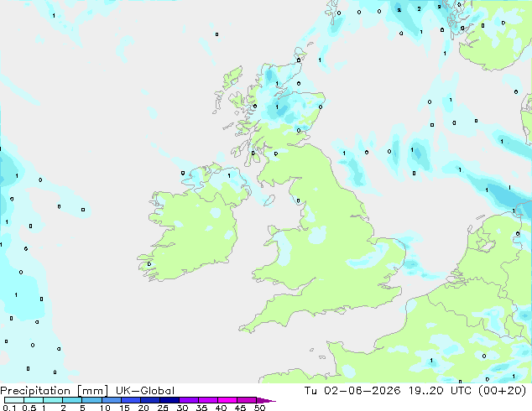Click the "30" legend value
The width and height of the screenshot is (532, 411).
click(x=182, y=408)
